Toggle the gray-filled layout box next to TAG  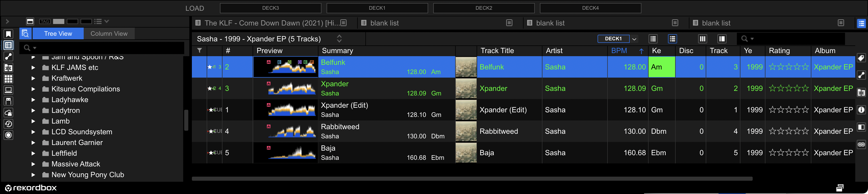pos(59,22)
